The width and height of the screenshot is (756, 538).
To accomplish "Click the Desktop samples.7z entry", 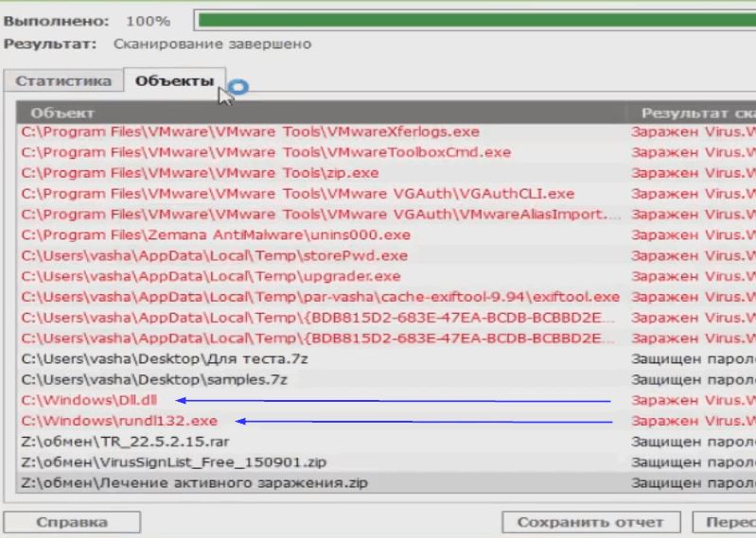I will tap(154, 379).
